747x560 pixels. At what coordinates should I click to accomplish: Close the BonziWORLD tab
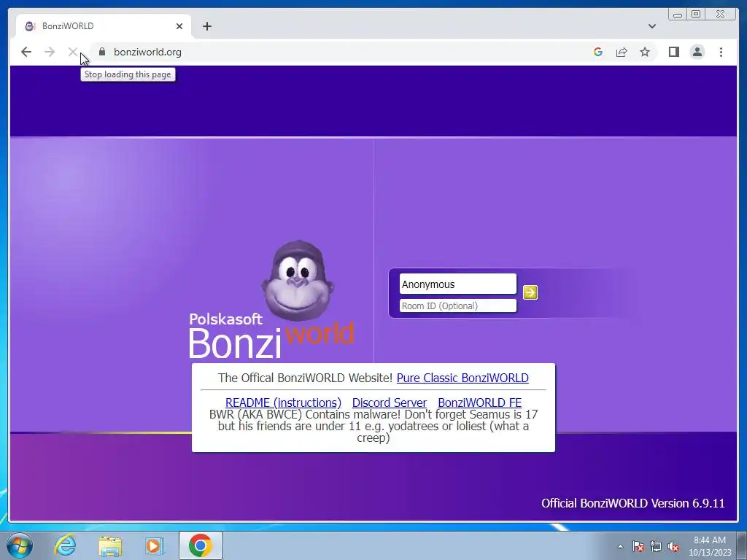click(x=179, y=26)
